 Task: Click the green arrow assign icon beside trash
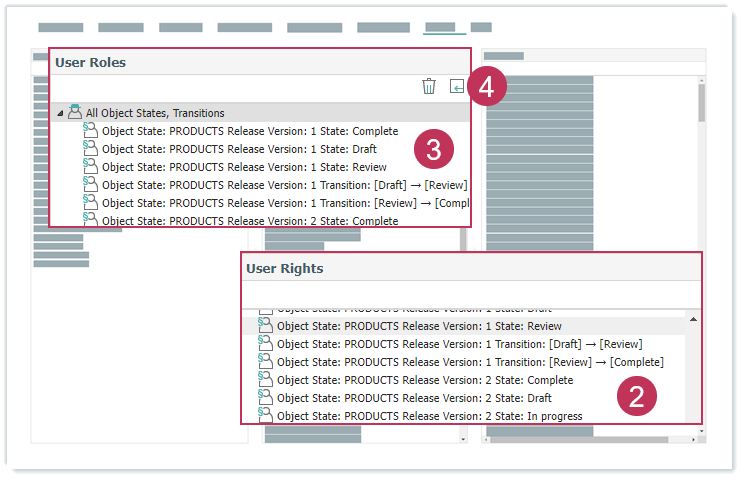456,87
